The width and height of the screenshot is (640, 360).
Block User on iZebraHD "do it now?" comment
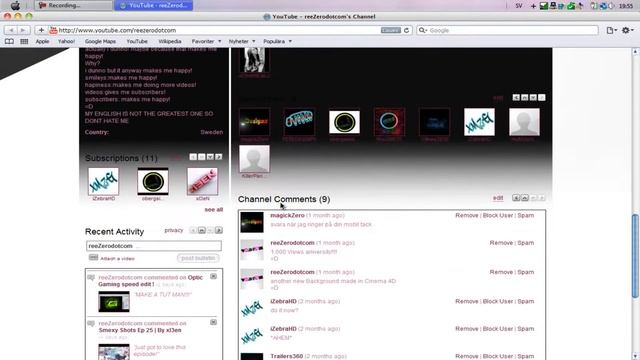498,301
